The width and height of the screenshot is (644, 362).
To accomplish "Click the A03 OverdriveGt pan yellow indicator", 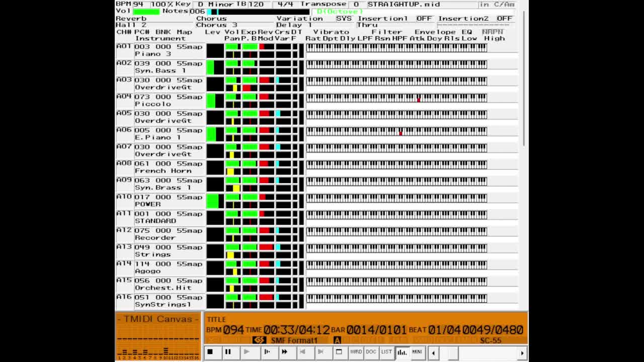I will click(235, 88).
